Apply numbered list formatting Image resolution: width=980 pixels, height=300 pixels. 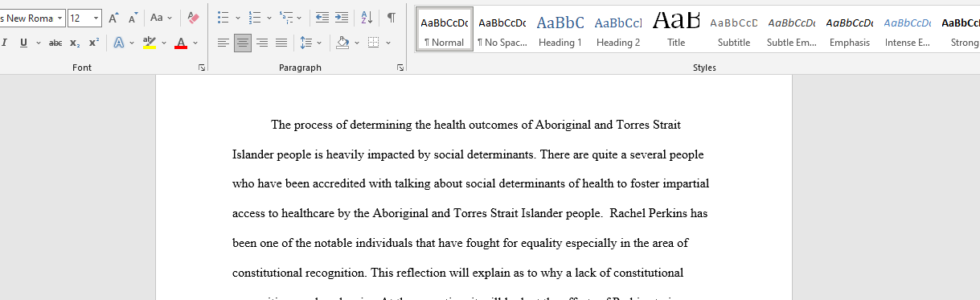click(x=255, y=18)
